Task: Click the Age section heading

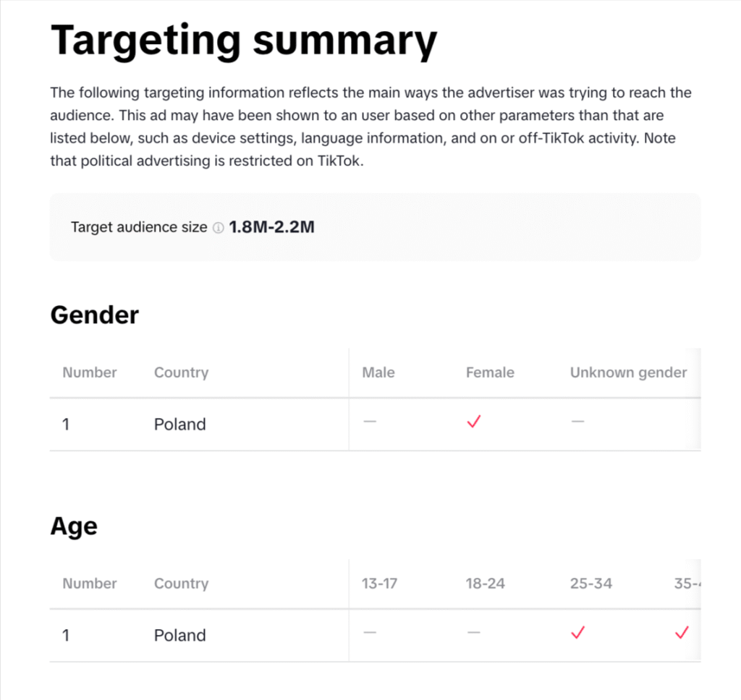Action: [x=74, y=526]
